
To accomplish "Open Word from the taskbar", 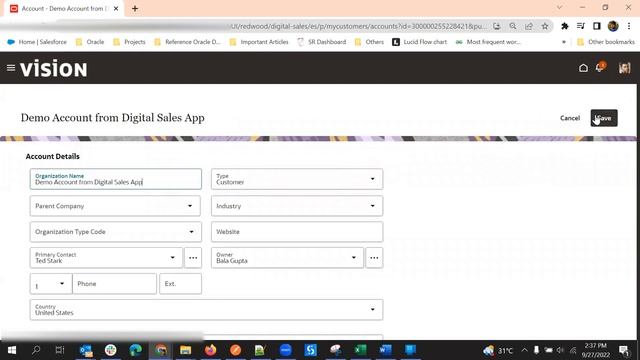I will coord(385,350).
